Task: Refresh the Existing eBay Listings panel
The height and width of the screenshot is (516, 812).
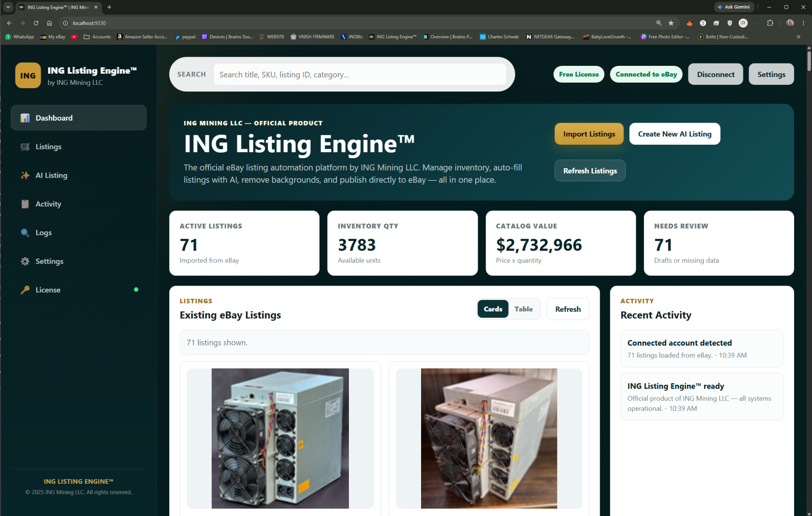Action: pyautogui.click(x=568, y=309)
